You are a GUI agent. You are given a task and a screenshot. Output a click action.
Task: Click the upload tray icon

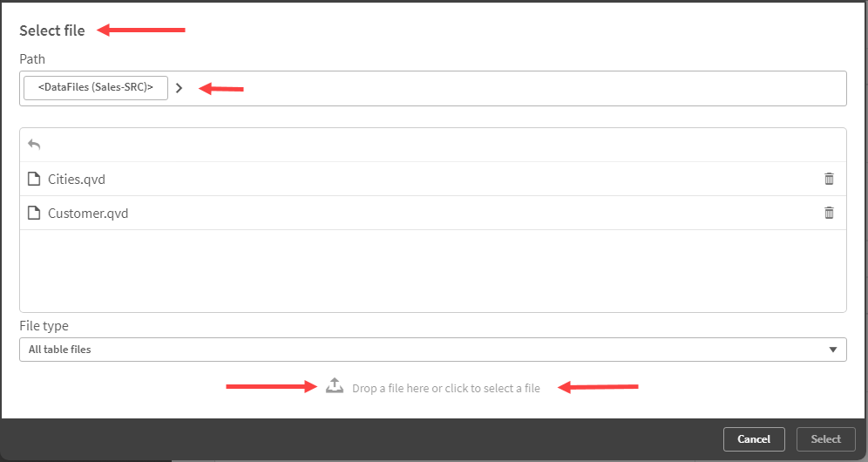point(335,386)
